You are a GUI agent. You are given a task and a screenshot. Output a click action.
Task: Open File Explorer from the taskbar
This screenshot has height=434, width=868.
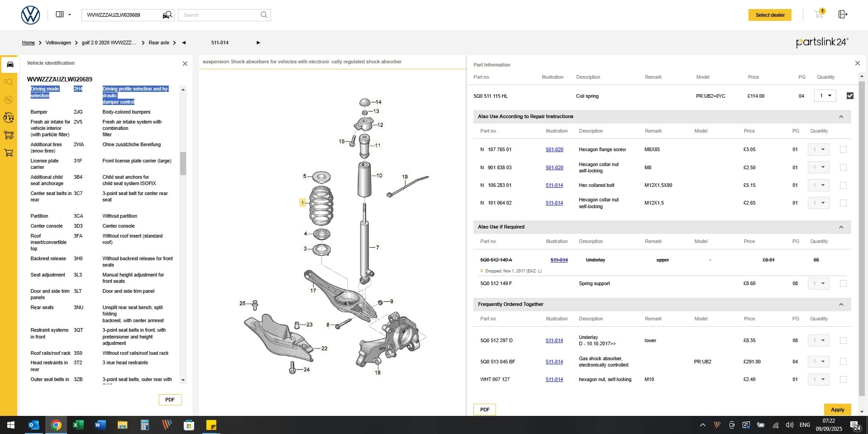point(123,425)
